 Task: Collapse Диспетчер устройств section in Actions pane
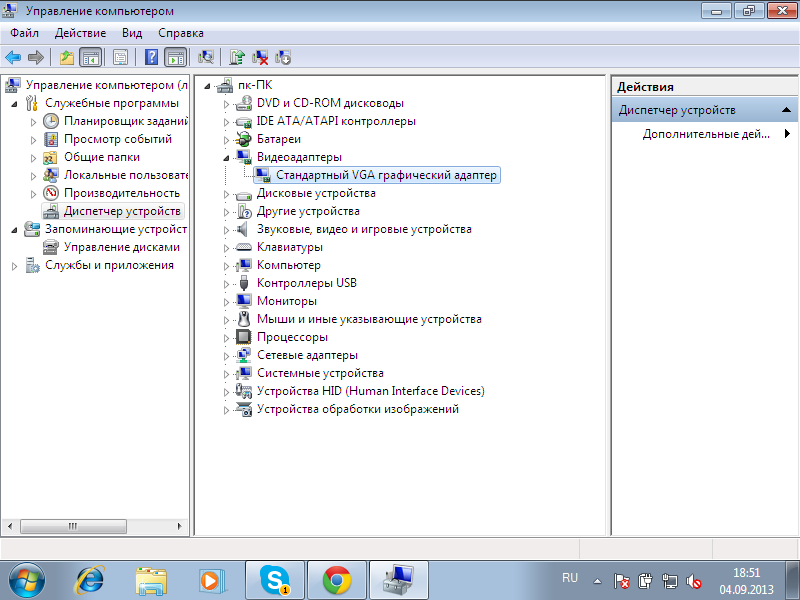click(786, 110)
